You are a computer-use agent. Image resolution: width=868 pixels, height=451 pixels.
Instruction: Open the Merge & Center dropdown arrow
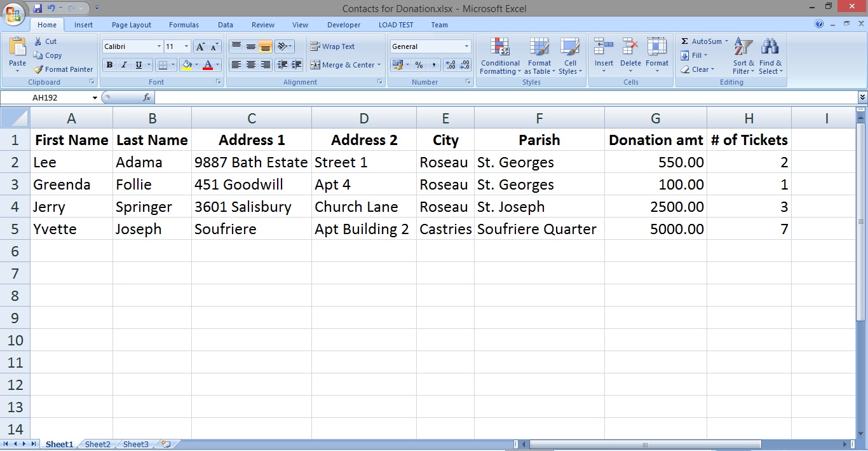pyautogui.click(x=379, y=65)
